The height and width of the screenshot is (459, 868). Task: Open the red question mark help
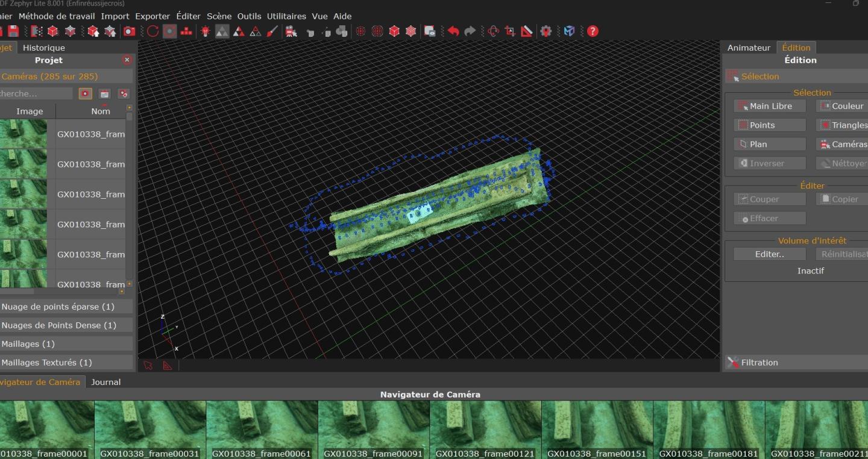[x=593, y=31]
